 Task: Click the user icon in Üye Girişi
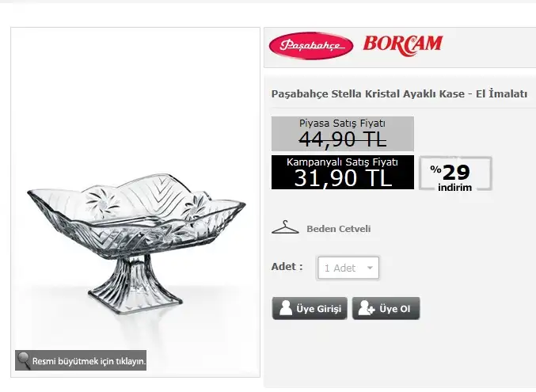pos(286,308)
